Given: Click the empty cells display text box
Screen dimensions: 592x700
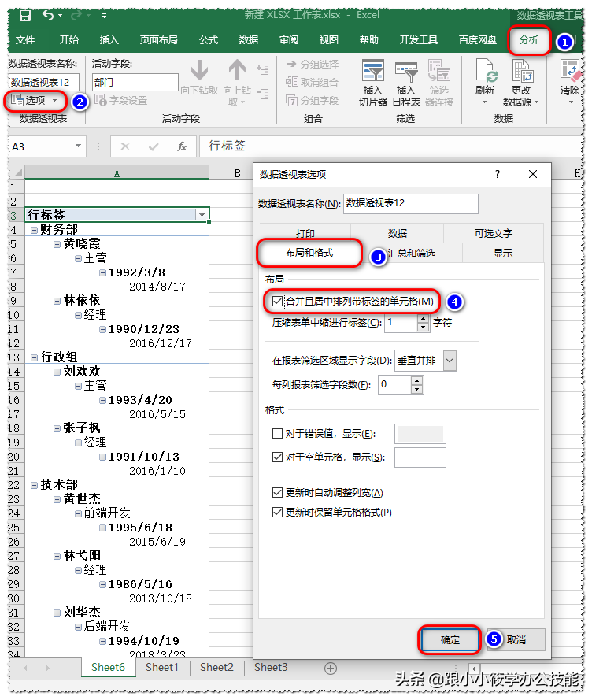Looking at the screenshot, I should pos(420,457).
